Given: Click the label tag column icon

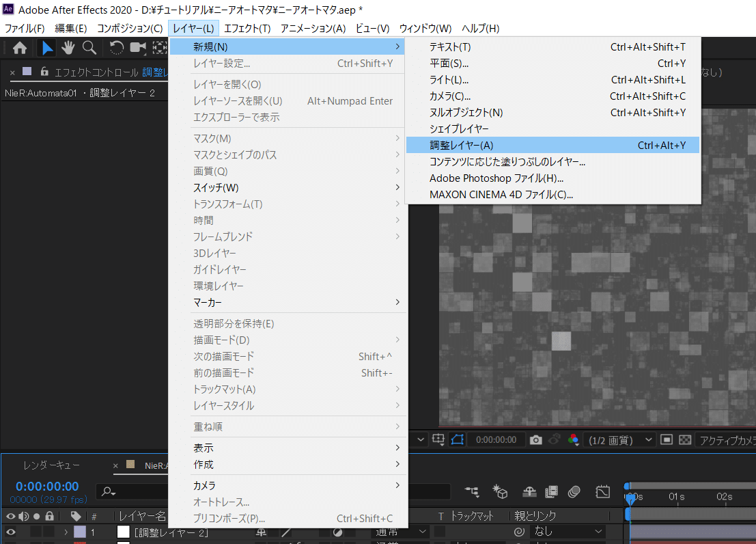Looking at the screenshot, I should coord(76,516).
